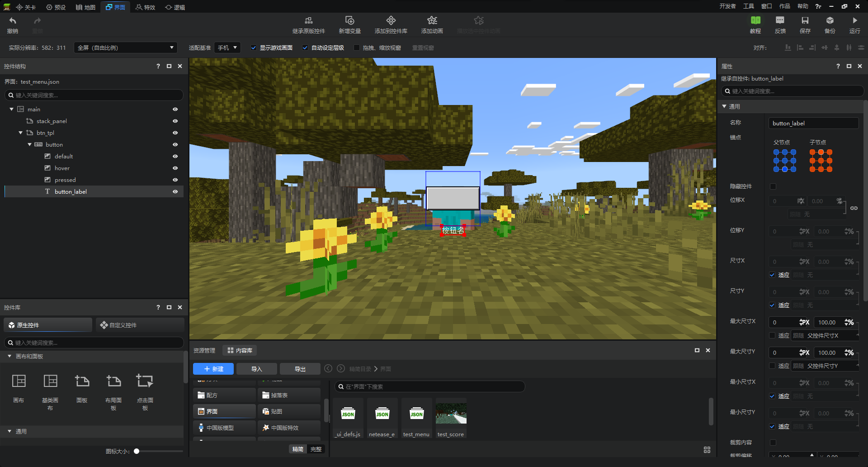Click the 继承原版控件 toolbar icon
Image resolution: width=868 pixels, height=467 pixels.
coord(309,20)
